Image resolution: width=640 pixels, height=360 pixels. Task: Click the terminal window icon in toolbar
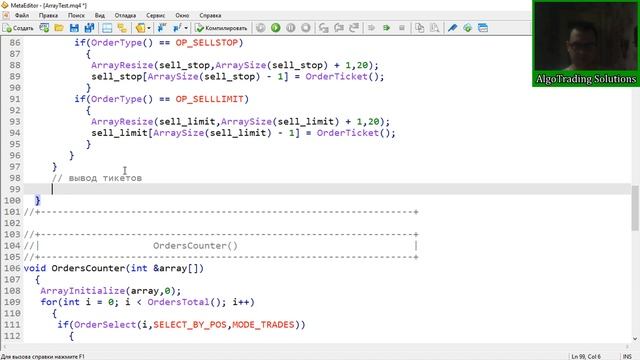[x=483, y=28]
